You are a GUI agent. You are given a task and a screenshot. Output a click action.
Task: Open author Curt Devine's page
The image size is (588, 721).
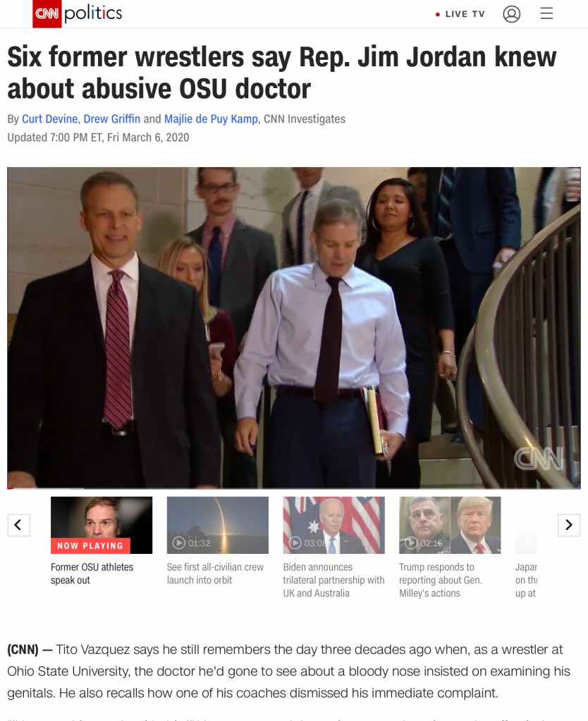tap(49, 119)
